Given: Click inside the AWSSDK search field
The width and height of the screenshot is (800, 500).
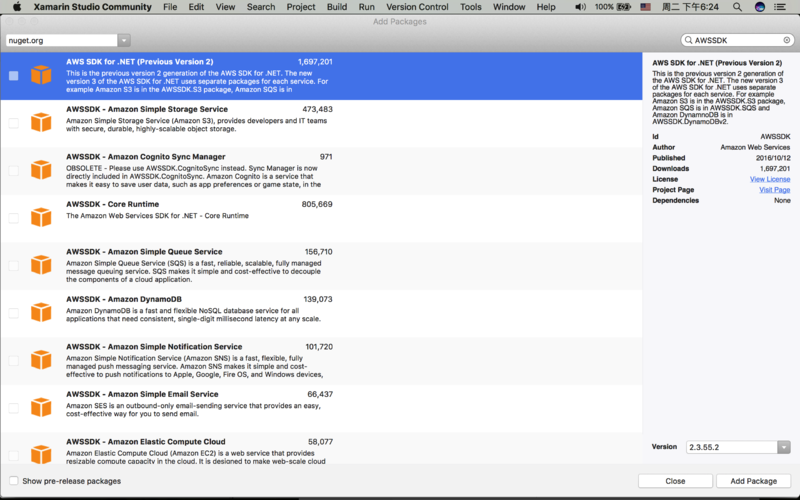Looking at the screenshot, I should pyautogui.click(x=737, y=40).
